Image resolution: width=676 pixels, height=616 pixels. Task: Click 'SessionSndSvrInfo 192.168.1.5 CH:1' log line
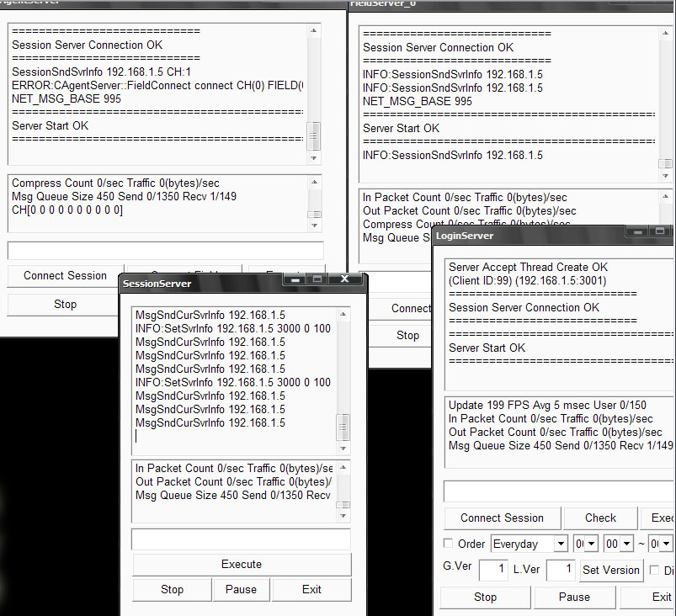(101, 72)
